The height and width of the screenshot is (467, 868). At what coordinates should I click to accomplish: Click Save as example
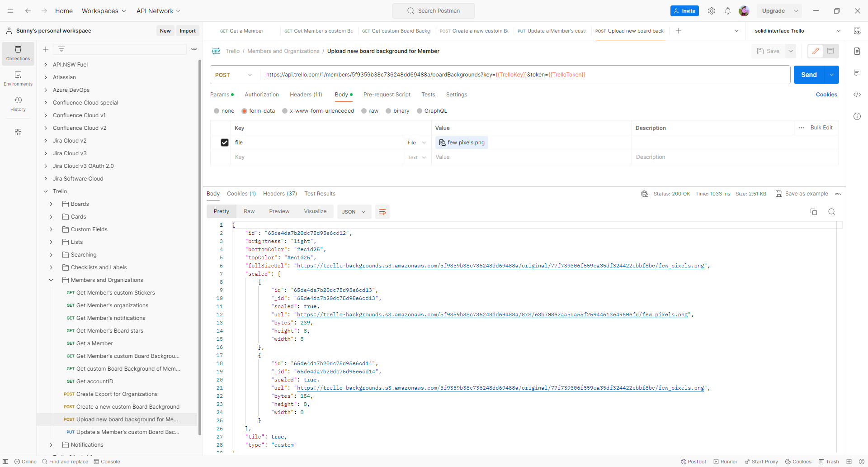[x=802, y=194]
